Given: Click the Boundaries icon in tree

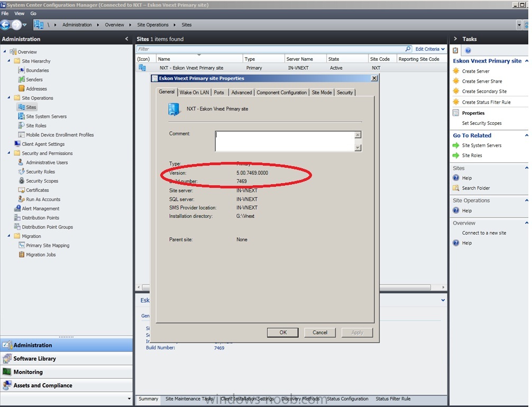Looking at the screenshot, I should pyautogui.click(x=21, y=70).
